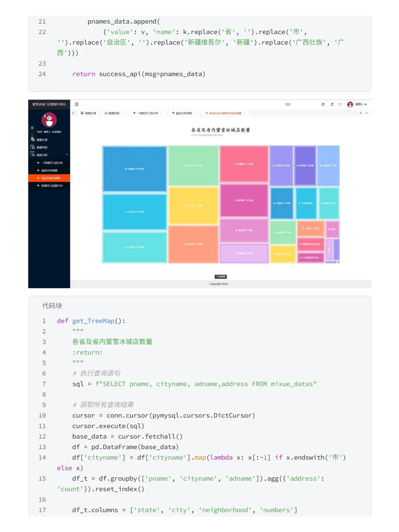Click the orange 上海市 287家 block
The image size is (399, 532).
coord(311,229)
